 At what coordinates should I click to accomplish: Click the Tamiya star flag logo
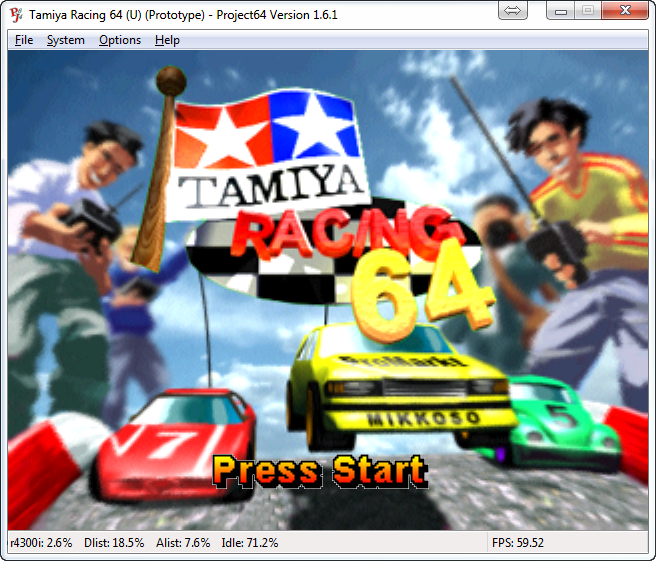pos(268,153)
